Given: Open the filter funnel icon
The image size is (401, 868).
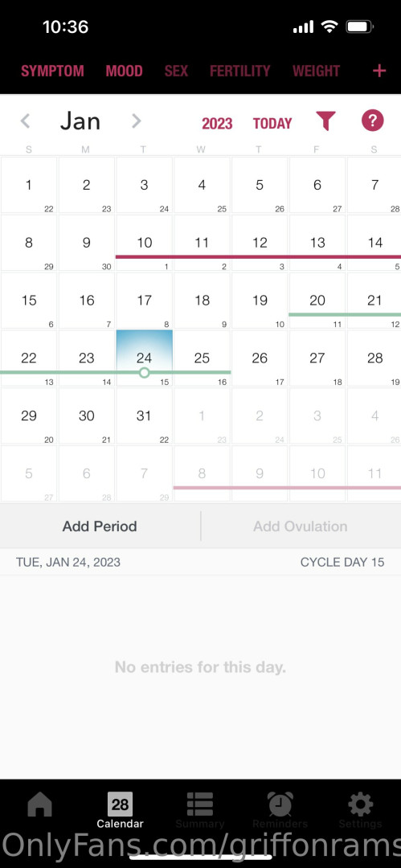Looking at the screenshot, I should (325, 121).
